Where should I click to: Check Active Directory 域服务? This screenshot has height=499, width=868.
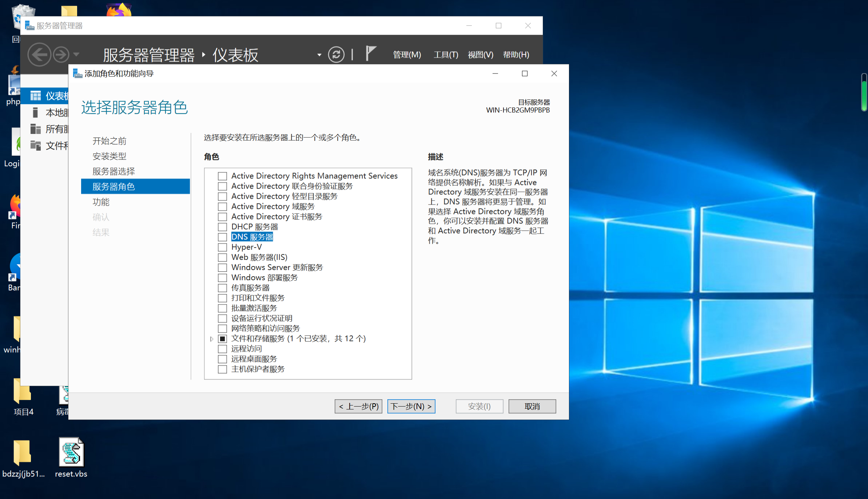pyautogui.click(x=222, y=207)
